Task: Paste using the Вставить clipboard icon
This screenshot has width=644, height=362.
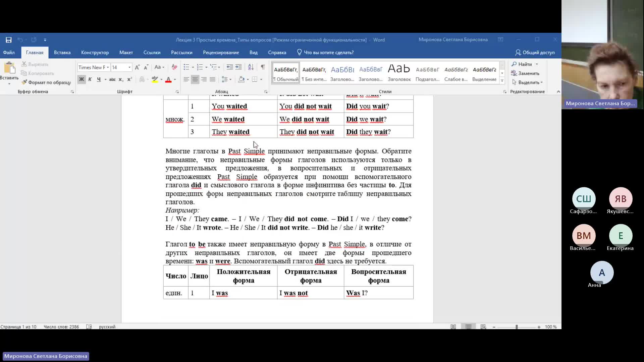Action: pyautogui.click(x=10, y=68)
